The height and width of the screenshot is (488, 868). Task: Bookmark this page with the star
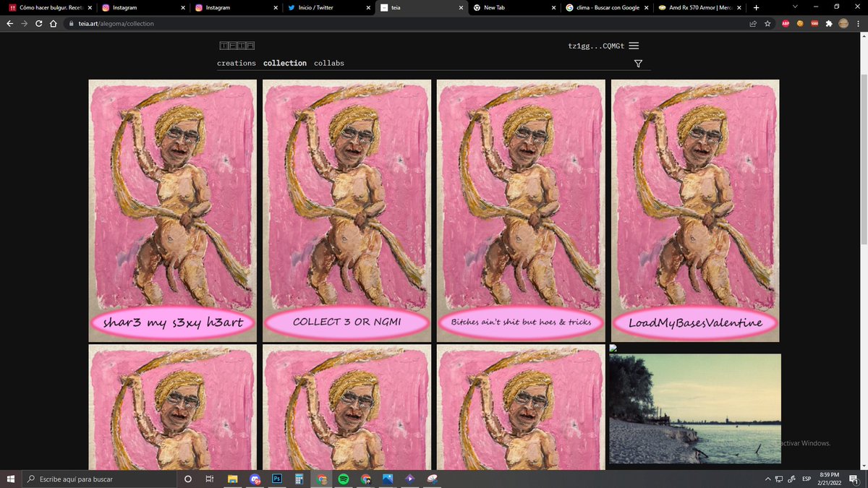767,23
